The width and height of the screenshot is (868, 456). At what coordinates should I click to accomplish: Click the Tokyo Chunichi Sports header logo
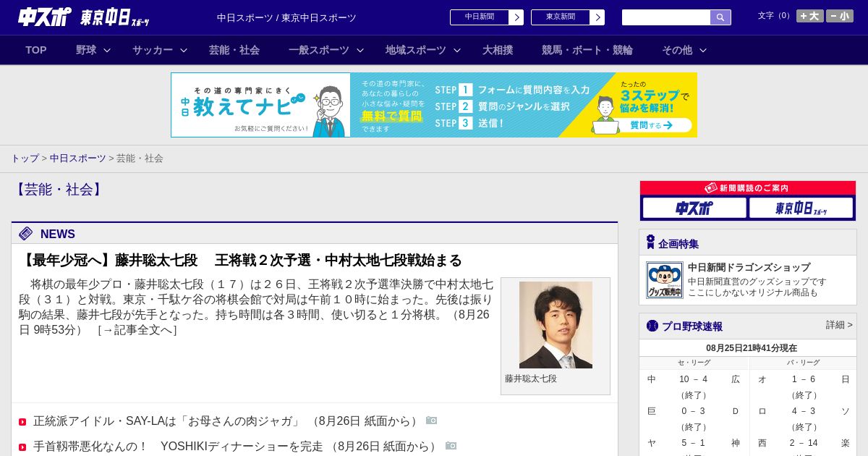click(x=115, y=17)
